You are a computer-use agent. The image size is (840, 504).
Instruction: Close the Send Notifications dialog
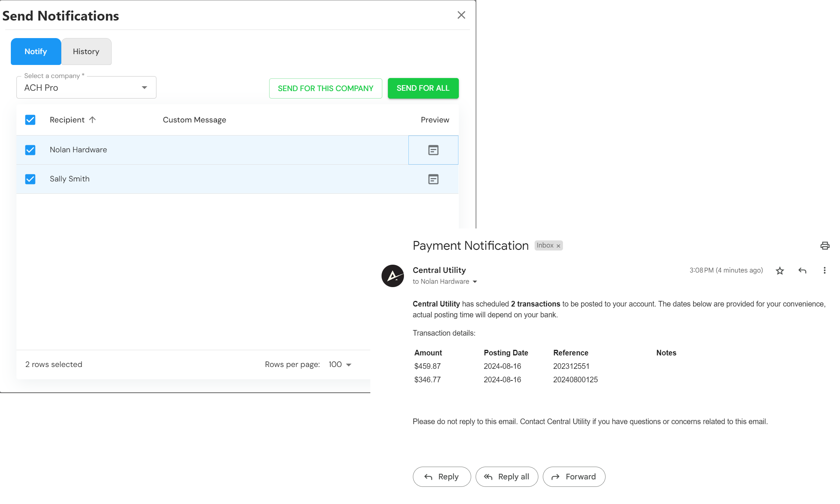[x=461, y=15]
